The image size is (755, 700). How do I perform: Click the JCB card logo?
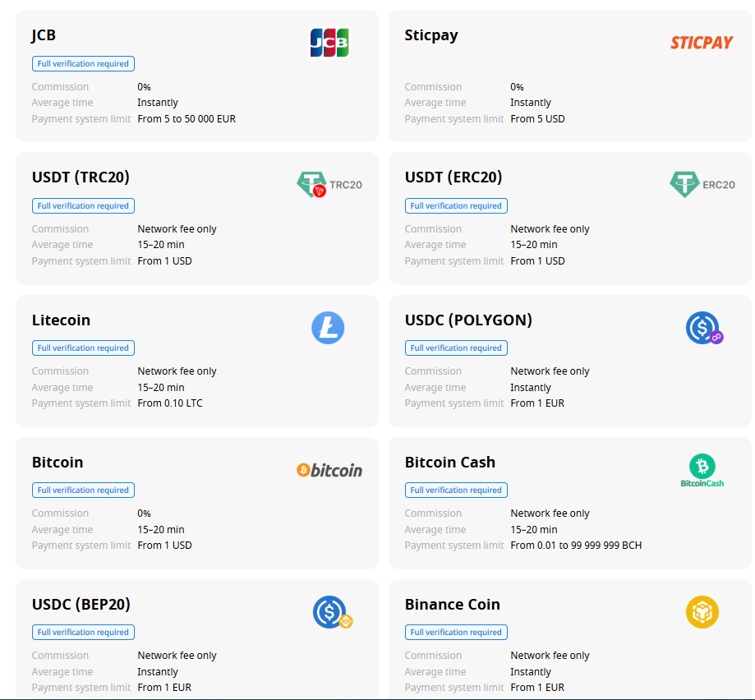coord(329,43)
